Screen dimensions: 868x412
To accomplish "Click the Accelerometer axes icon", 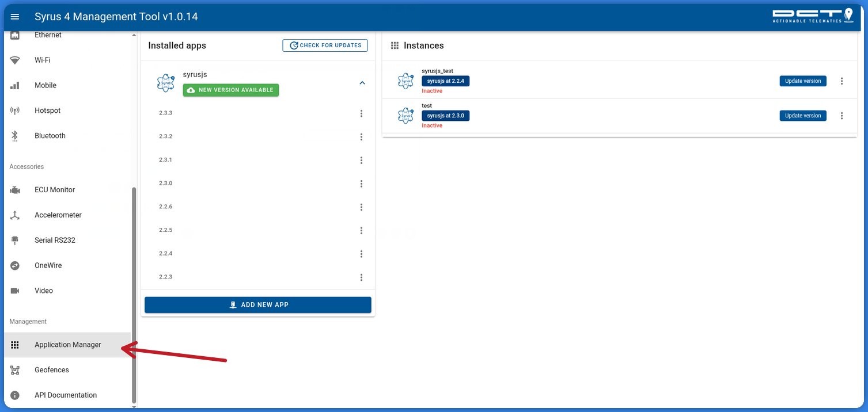I will click(x=15, y=215).
